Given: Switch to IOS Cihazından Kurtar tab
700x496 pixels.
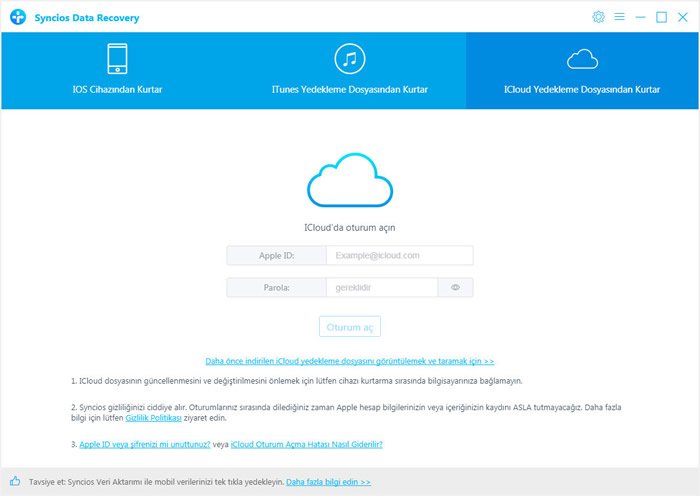Looking at the screenshot, I should 117,71.
